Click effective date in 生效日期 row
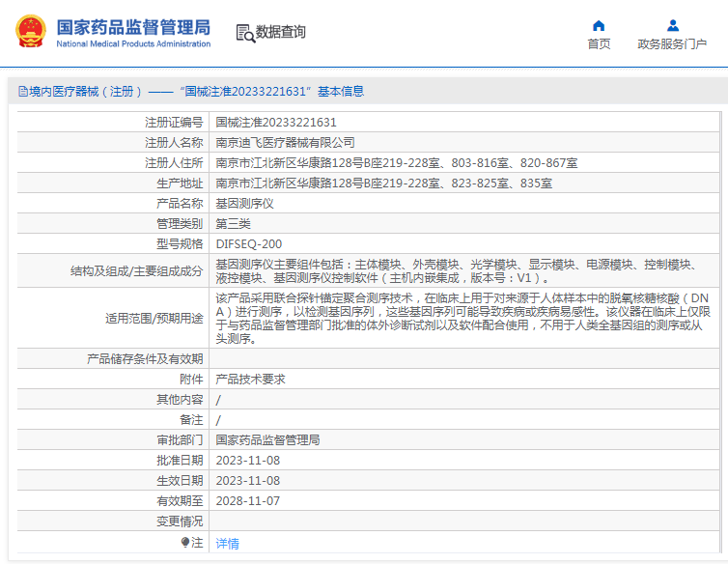 click(x=248, y=481)
